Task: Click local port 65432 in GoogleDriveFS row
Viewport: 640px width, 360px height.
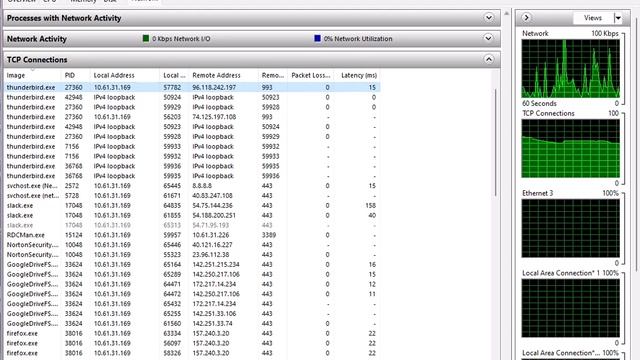Action: (x=172, y=304)
